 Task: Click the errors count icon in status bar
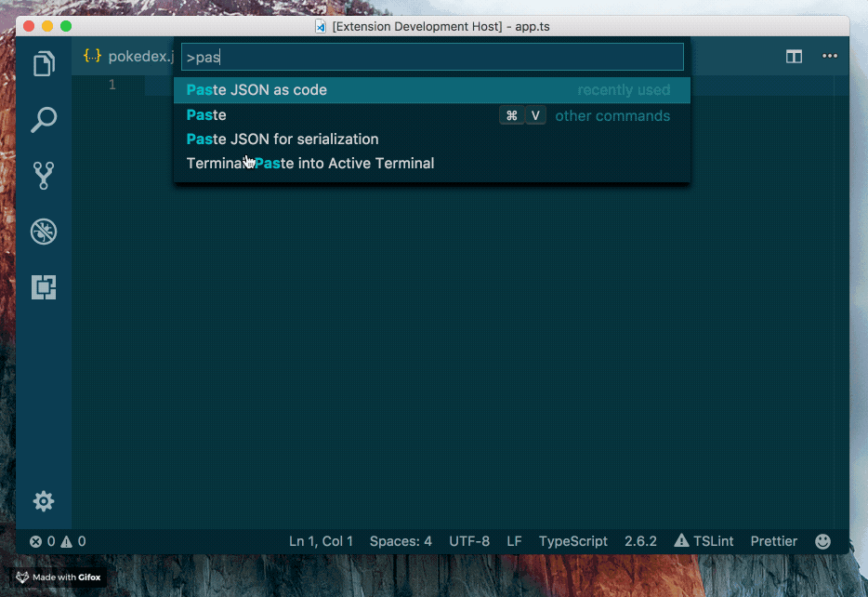coord(36,541)
